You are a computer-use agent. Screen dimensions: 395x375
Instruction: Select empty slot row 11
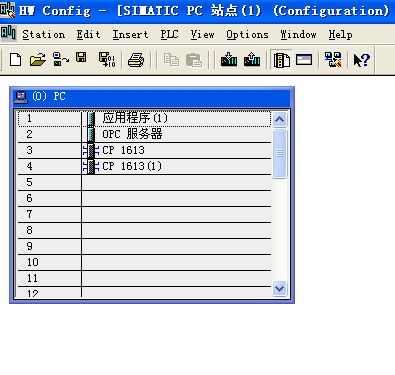(x=144, y=279)
